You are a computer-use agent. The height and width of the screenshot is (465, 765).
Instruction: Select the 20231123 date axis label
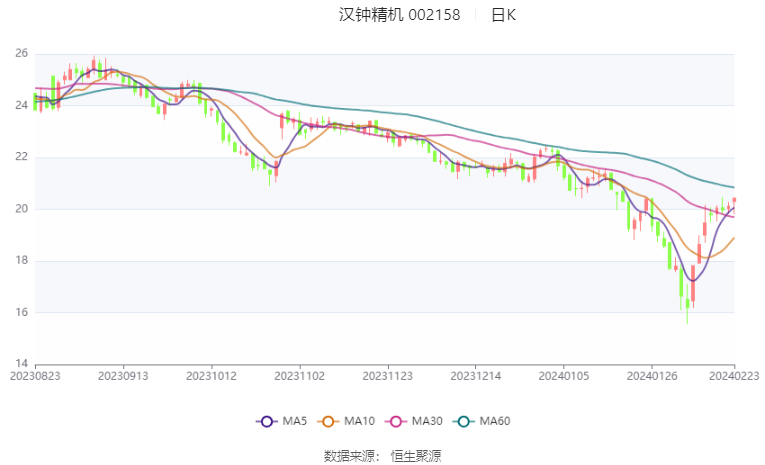387,376
